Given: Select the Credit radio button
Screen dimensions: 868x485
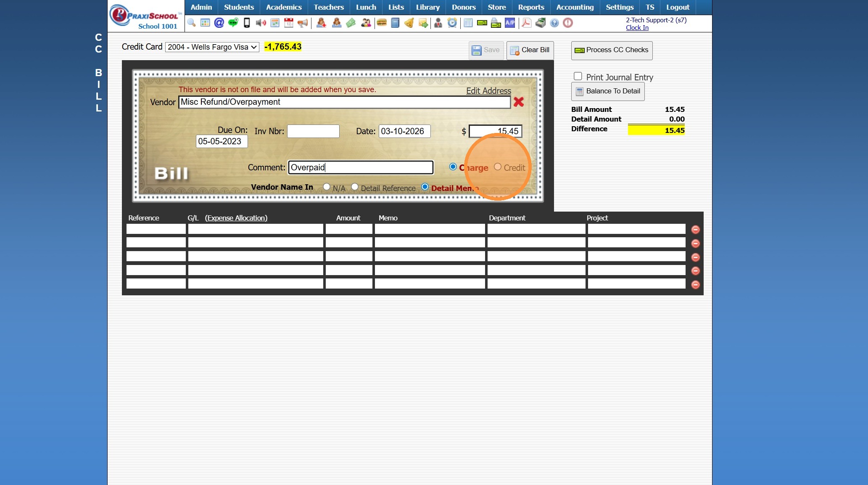Looking at the screenshot, I should [x=498, y=167].
